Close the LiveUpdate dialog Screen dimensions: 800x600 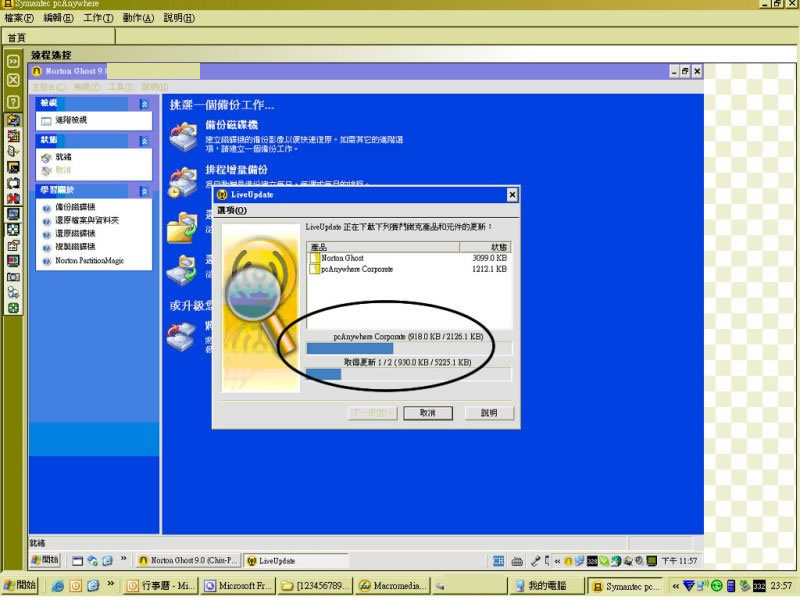pos(512,194)
